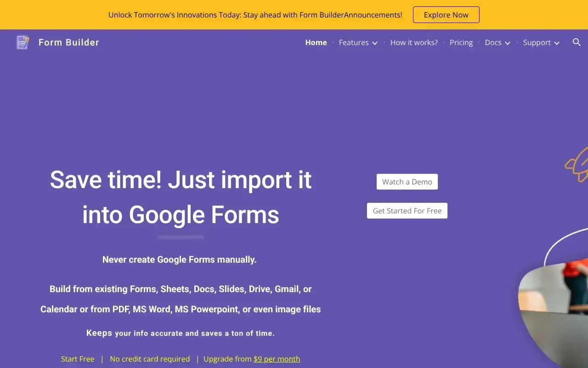Click the Start Free link
The width and height of the screenshot is (588, 368).
77,359
